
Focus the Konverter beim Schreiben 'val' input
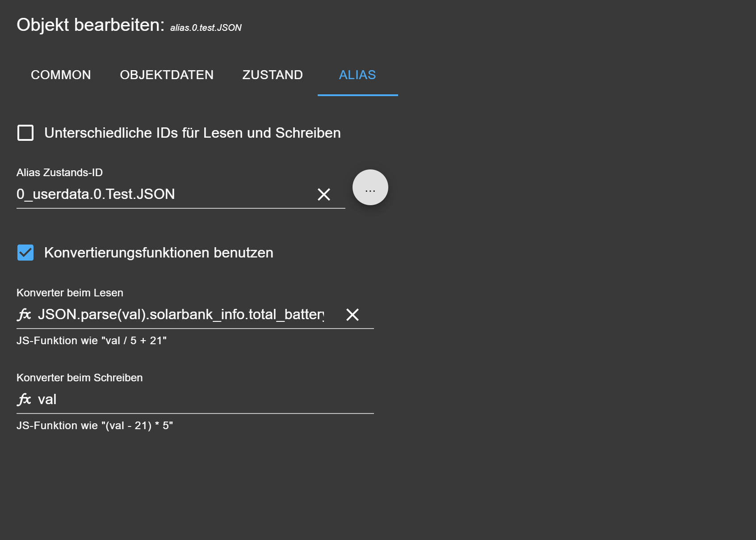coord(201,399)
